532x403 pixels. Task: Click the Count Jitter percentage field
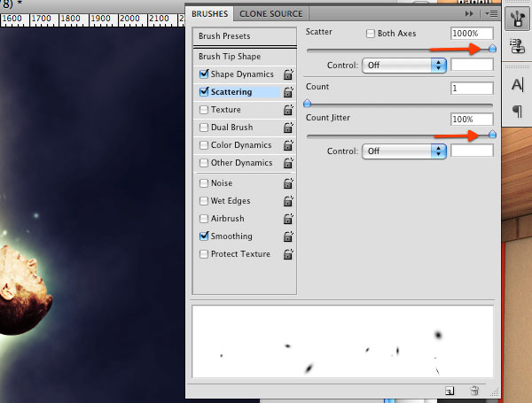472,120
